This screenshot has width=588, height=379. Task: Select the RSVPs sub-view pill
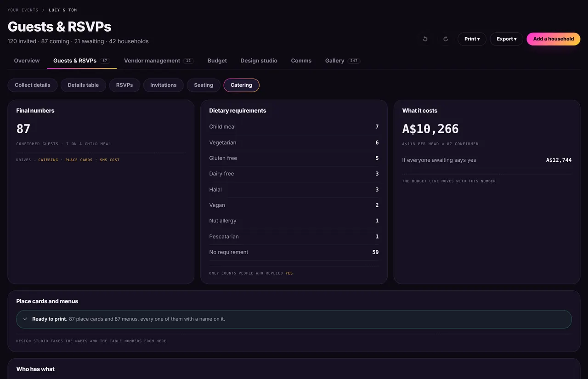tap(124, 85)
